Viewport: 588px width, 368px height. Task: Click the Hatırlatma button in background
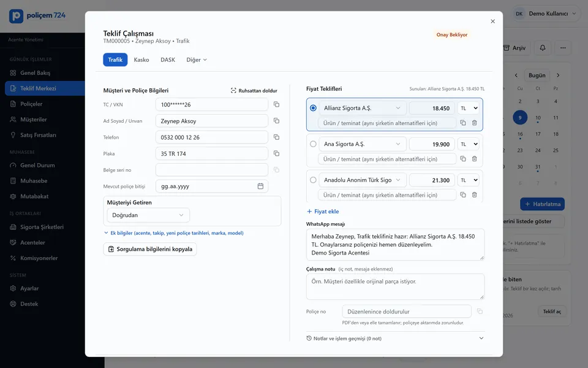point(542,204)
